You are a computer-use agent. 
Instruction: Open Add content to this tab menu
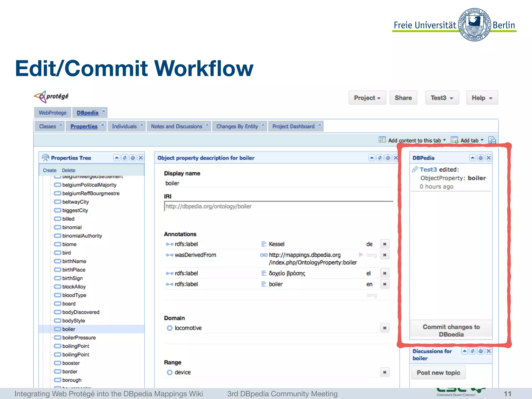(413, 140)
